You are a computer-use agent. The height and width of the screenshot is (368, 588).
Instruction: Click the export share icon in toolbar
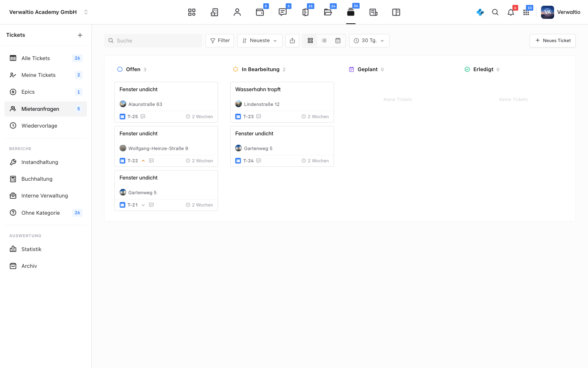(x=292, y=40)
